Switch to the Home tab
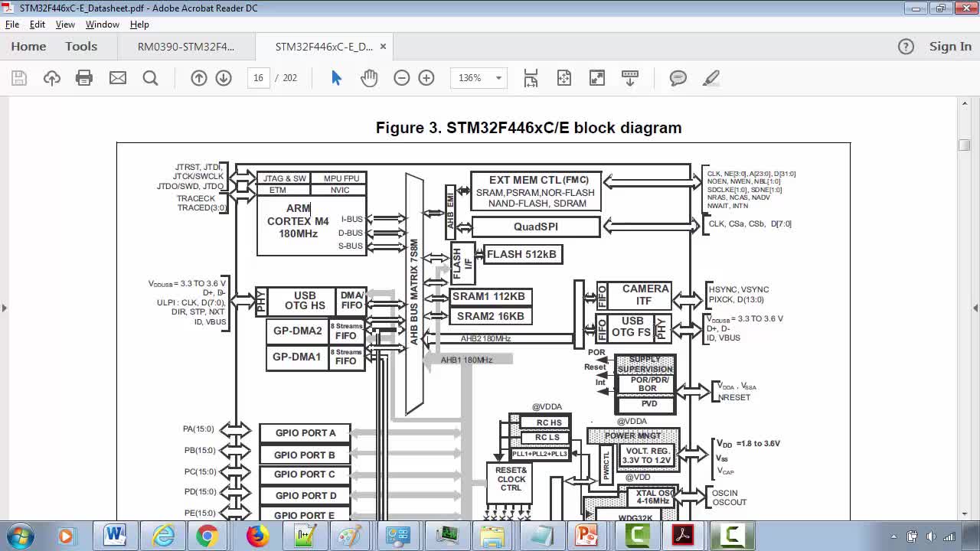 click(28, 47)
